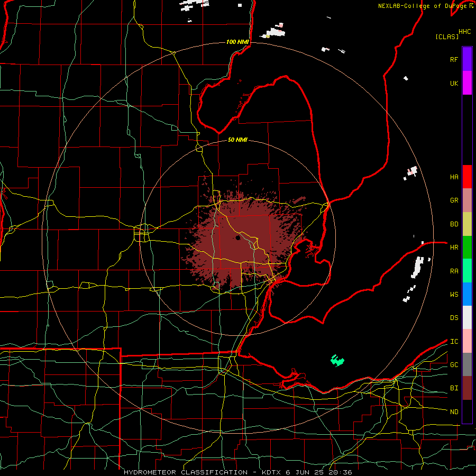Screen dimensions: 476x476
Task: Click the DS label text in legend
Action: tap(454, 318)
